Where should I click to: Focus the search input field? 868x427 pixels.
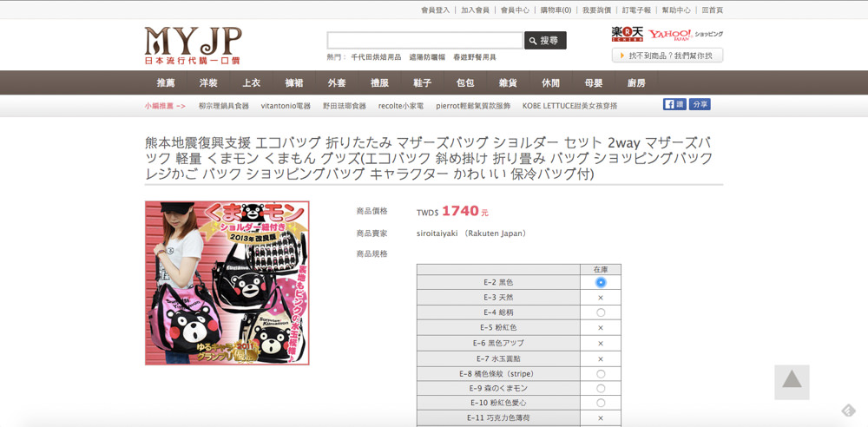click(x=424, y=41)
